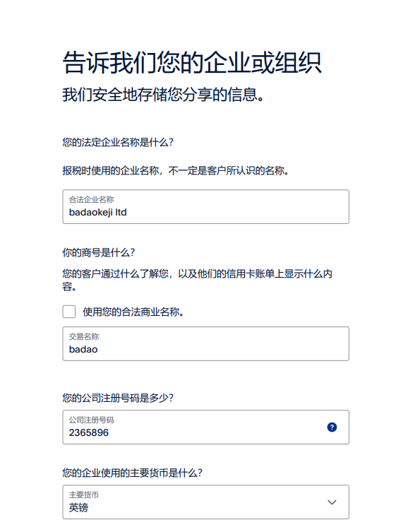Image resolution: width=401 pixels, height=532 pixels.
Task: Focus the 合法企业名称 input field
Action: click(205, 206)
